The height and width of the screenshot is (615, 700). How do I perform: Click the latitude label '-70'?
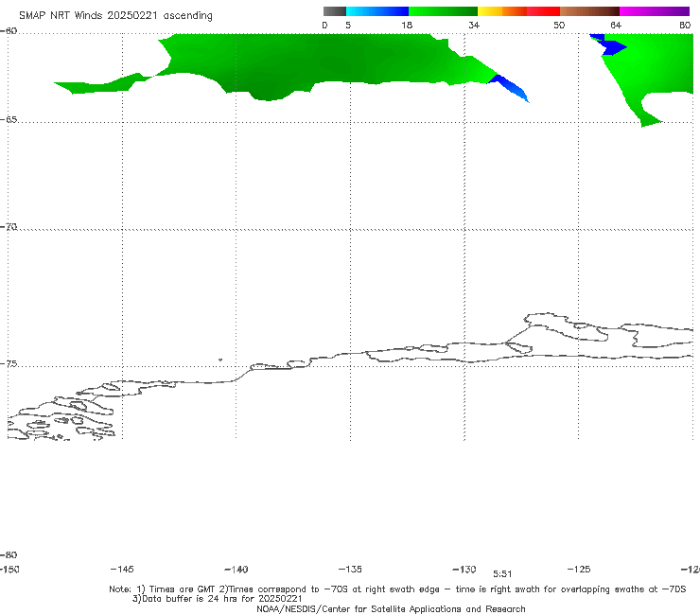[9, 227]
